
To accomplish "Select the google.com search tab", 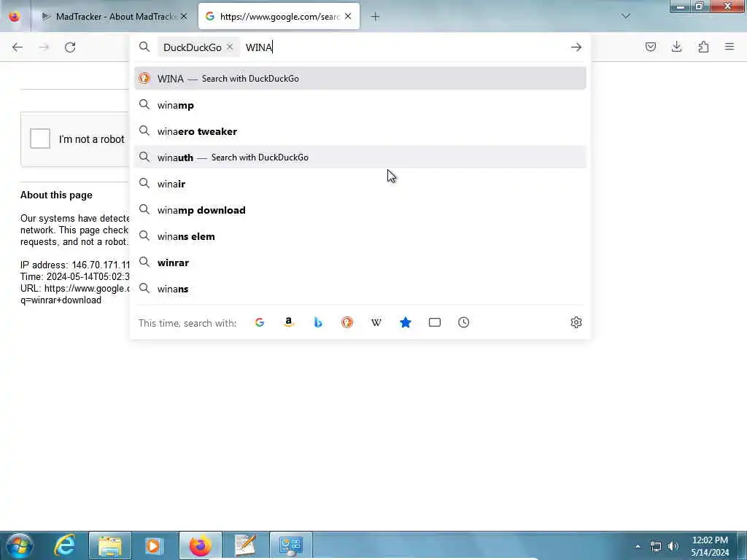I will tap(279, 17).
